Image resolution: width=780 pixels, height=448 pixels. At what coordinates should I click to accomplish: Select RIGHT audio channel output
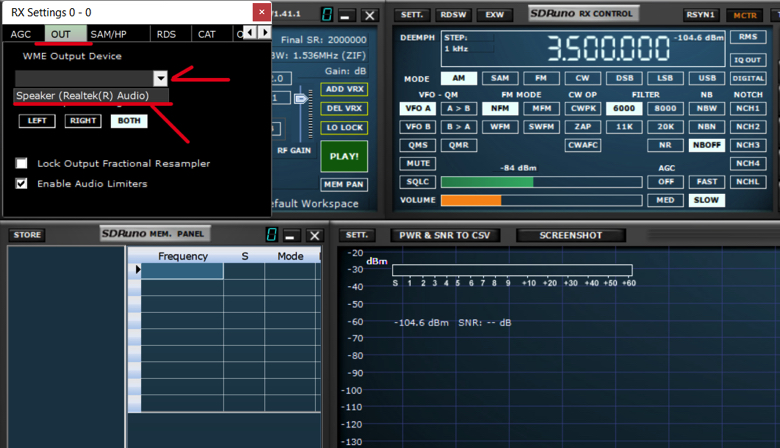click(83, 121)
